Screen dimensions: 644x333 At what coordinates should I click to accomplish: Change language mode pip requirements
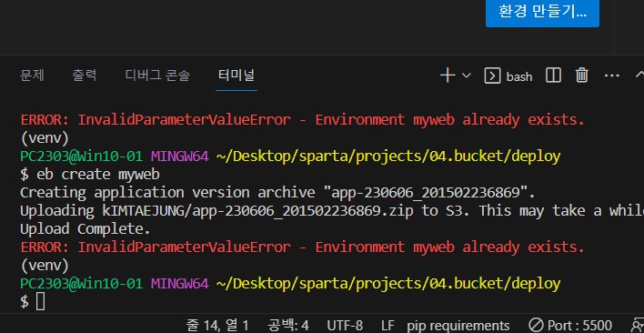coord(458,326)
